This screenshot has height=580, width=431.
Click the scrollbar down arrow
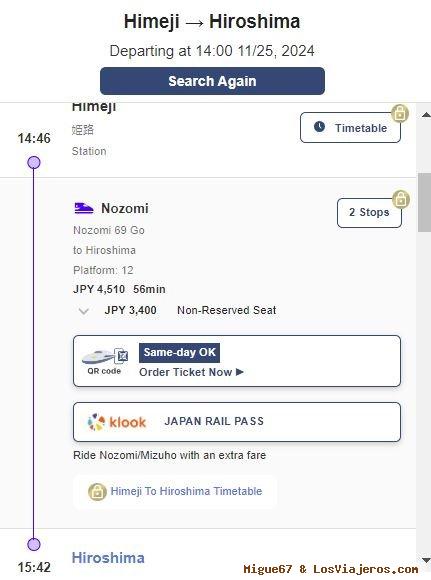pos(426,560)
